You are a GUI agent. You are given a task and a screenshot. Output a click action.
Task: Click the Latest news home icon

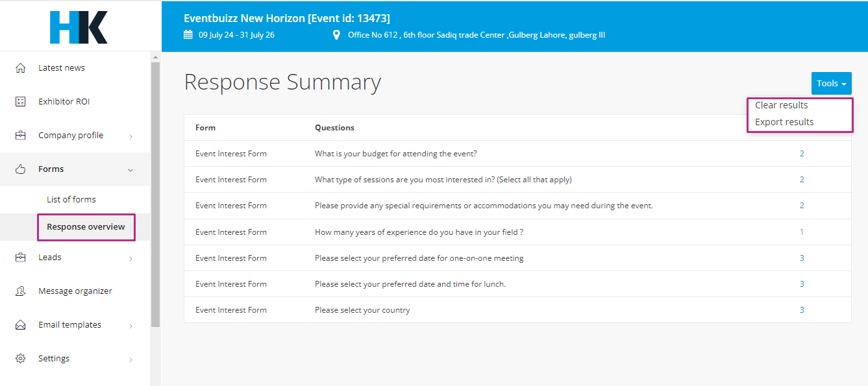[x=21, y=68]
